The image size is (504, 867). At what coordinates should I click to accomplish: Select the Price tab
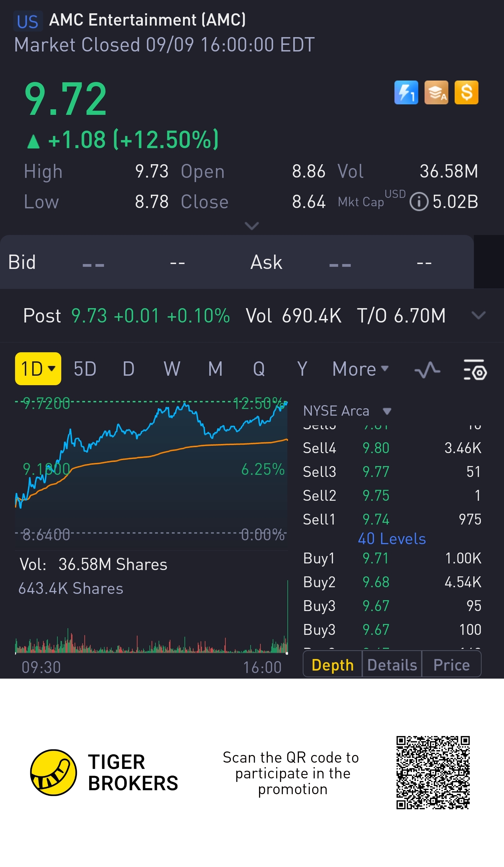click(451, 665)
